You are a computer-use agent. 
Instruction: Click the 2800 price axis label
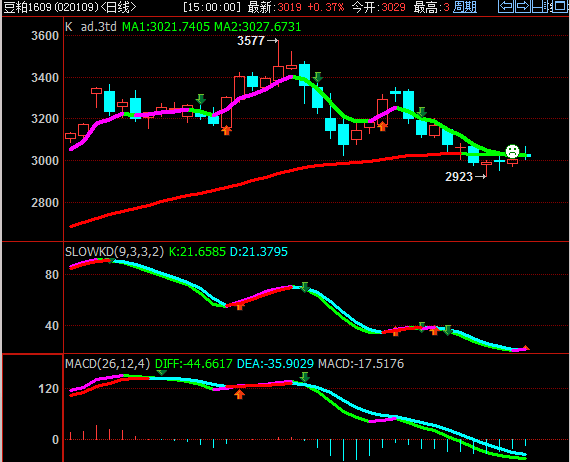point(45,202)
